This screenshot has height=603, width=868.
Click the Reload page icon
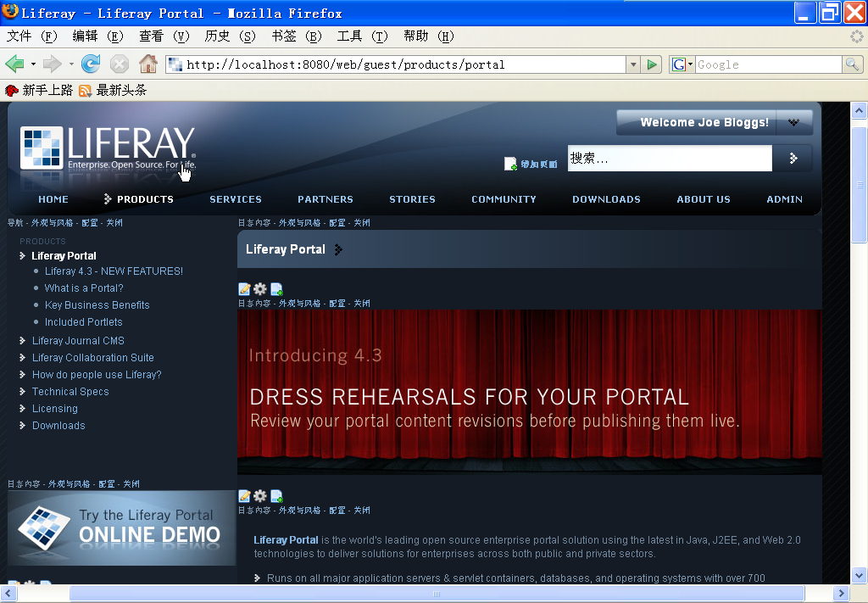coord(91,64)
